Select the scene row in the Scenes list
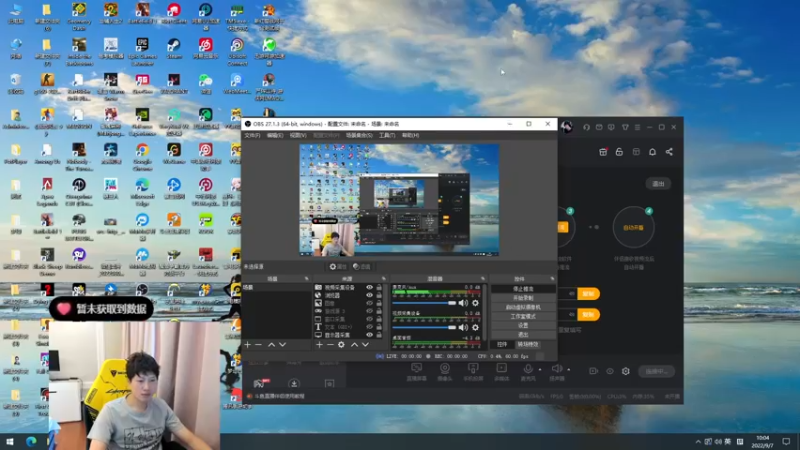 276,288
